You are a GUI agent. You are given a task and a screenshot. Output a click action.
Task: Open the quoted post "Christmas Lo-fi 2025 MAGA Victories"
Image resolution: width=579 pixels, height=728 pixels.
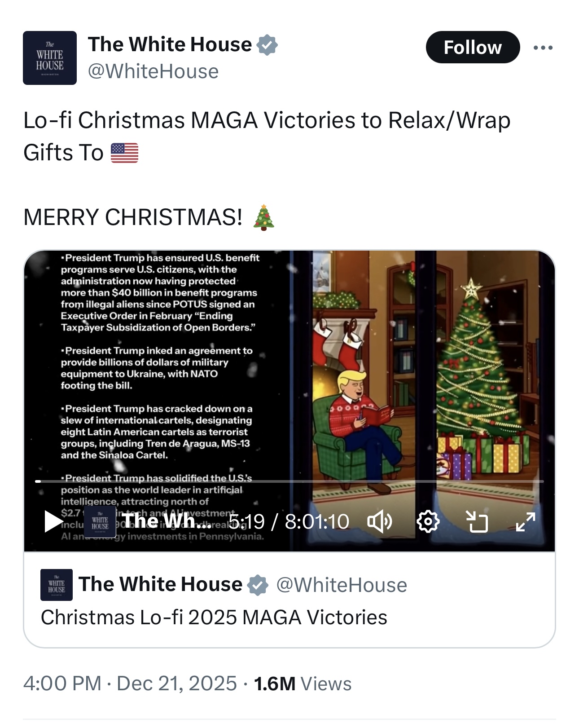click(289, 600)
